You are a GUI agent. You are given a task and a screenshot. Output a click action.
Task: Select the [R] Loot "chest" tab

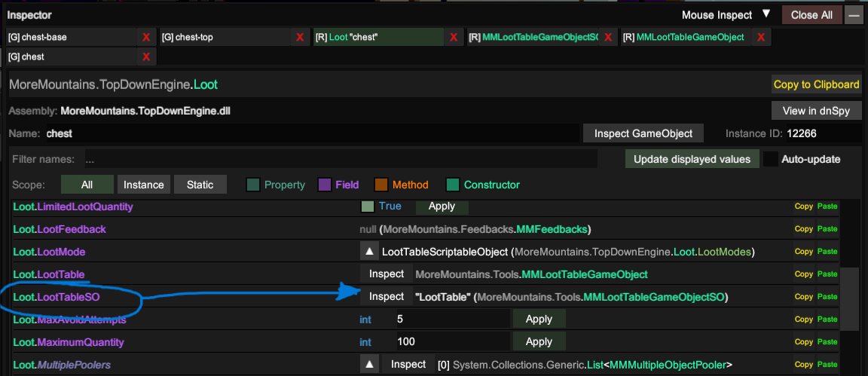379,38
